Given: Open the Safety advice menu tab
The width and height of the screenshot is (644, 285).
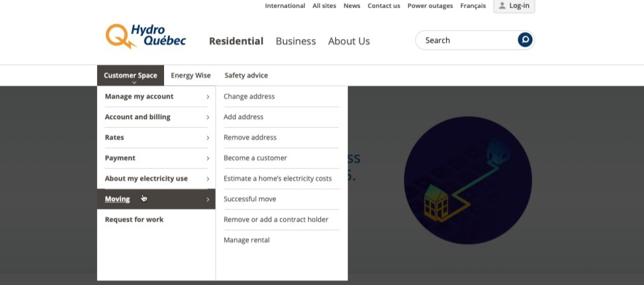Looking at the screenshot, I should pos(246,75).
